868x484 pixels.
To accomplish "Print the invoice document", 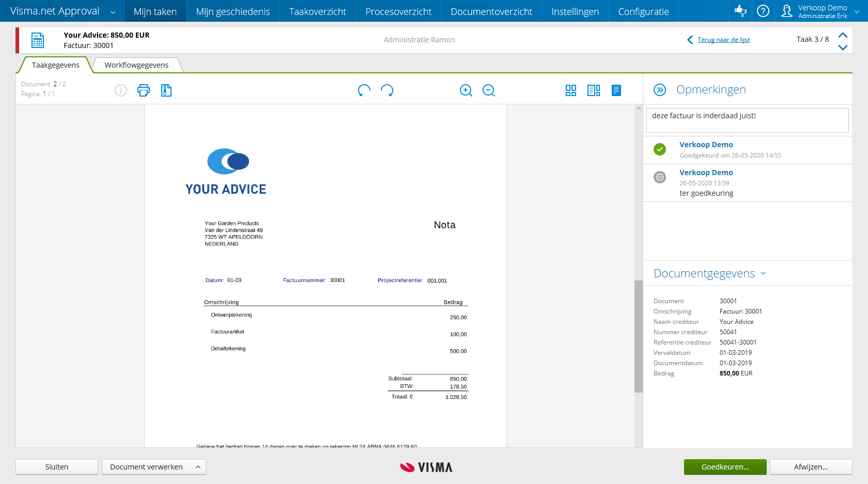I will (x=144, y=90).
